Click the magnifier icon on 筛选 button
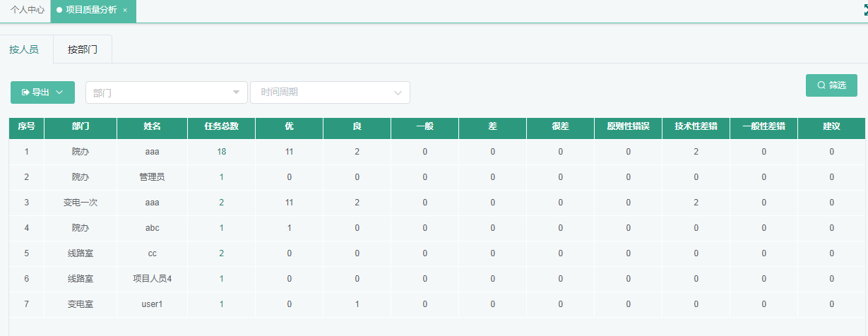 pyautogui.click(x=821, y=85)
